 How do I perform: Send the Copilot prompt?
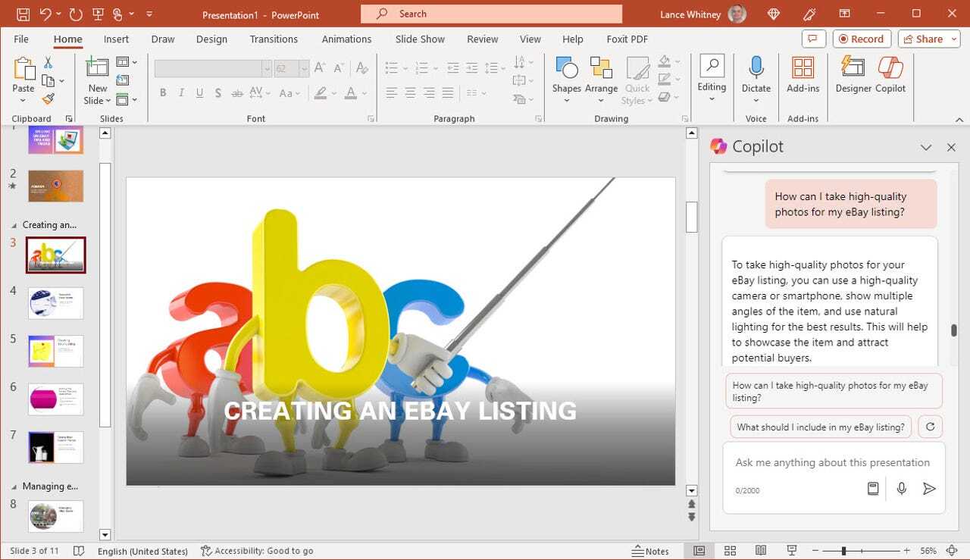click(x=929, y=489)
